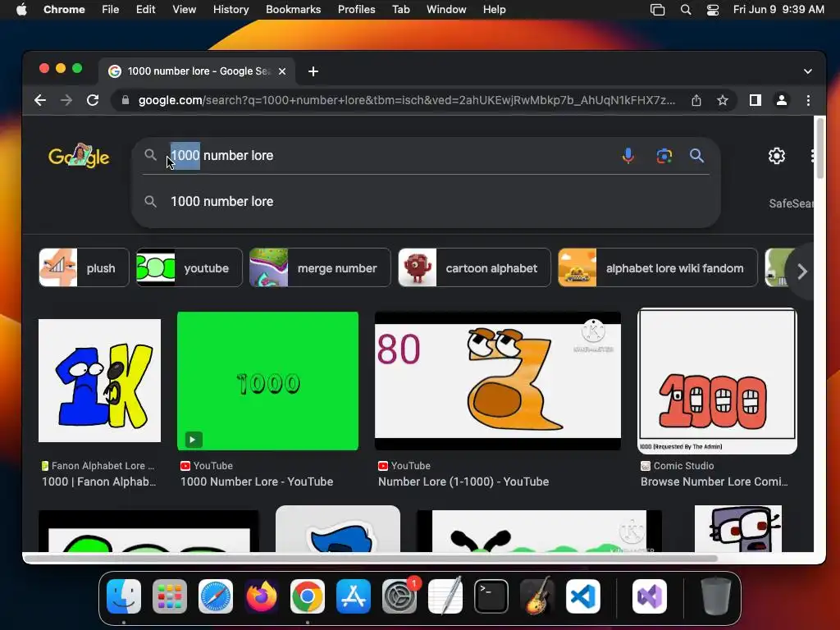Open System Settings from the Dock
This screenshot has height=630, width=840.
399,596
